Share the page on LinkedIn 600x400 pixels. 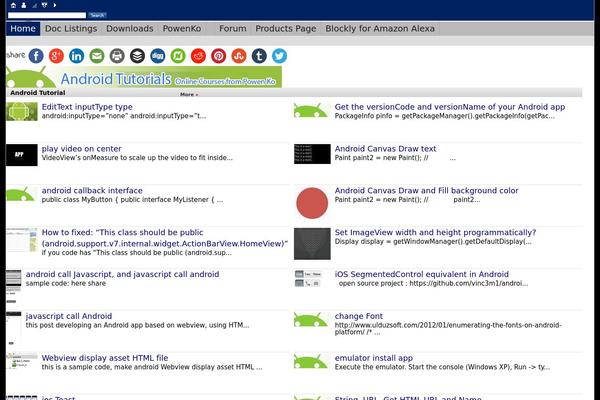[x=77, y=56]
